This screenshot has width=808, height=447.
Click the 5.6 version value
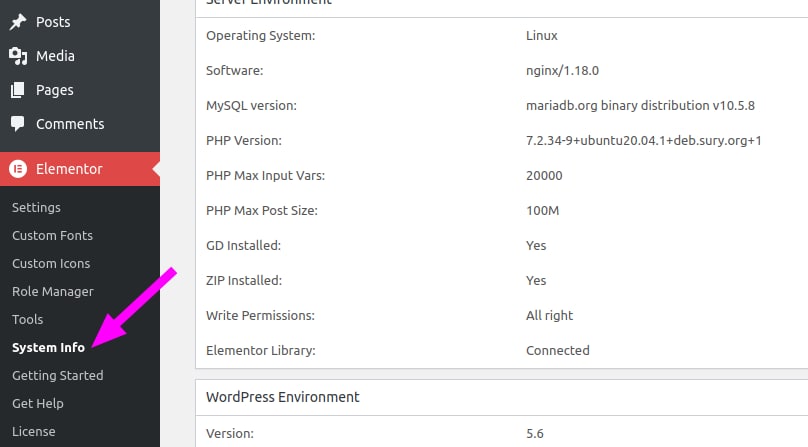point(534,434)
